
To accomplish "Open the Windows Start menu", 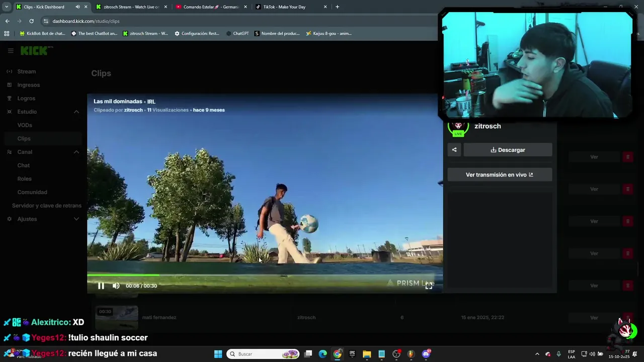I will tap(218, 354).
